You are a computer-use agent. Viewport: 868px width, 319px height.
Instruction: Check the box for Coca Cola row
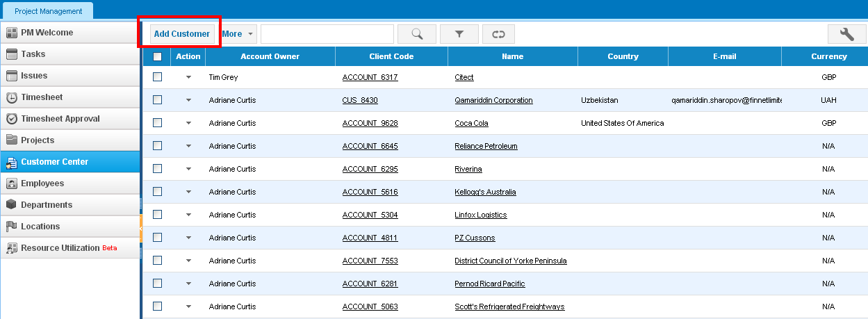click(157, 123)
